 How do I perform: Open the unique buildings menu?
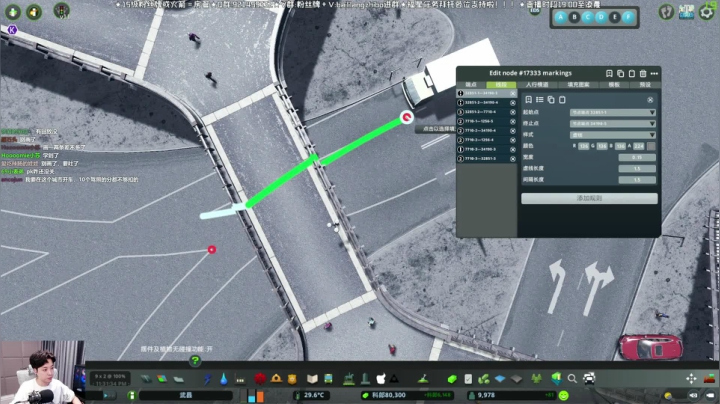tap(365, 379)
